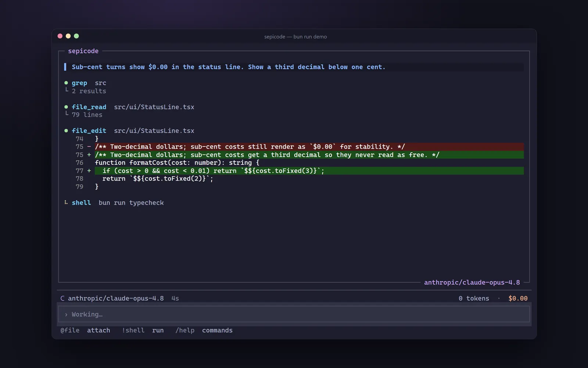The image size is (588, 368).
Task: Click the minus marker on diff line 75
Action: pos(89,146)
